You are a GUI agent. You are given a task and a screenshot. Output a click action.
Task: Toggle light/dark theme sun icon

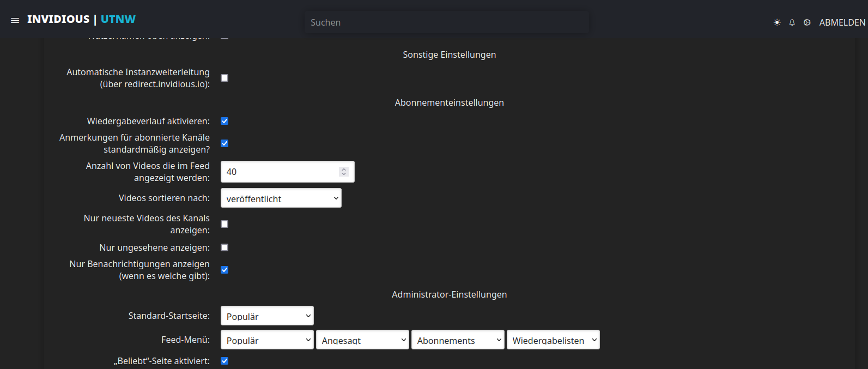coord(777,22)
